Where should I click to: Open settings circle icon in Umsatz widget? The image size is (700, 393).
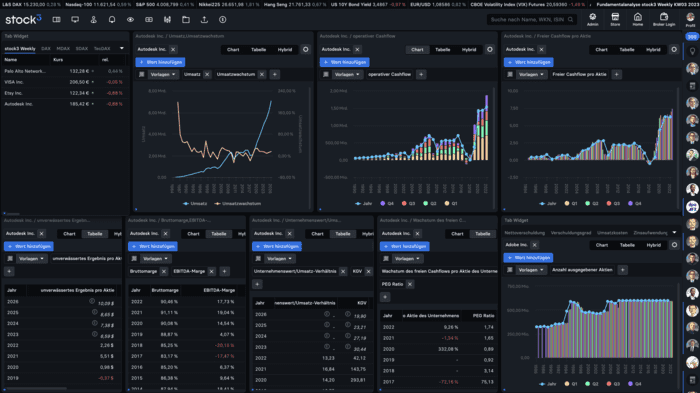305,50
